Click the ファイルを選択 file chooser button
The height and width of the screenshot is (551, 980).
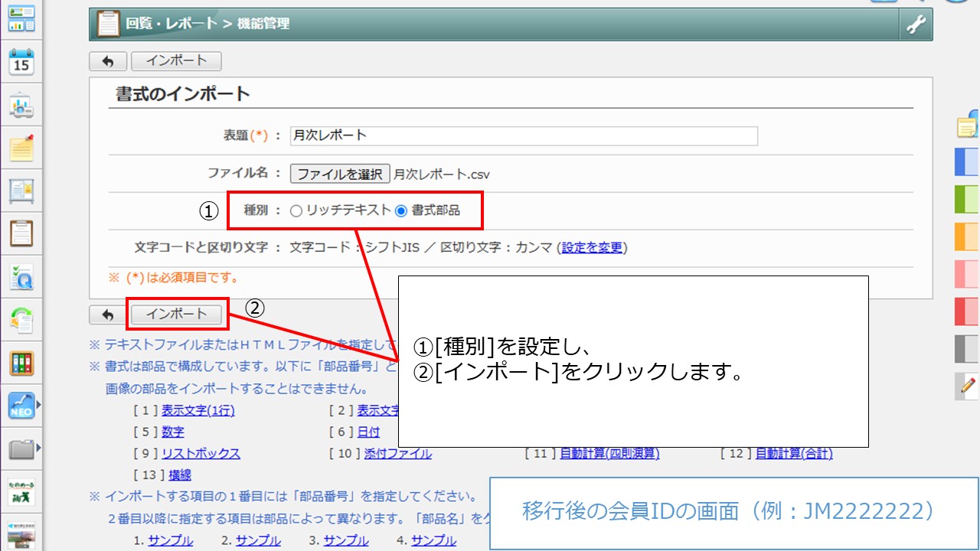click(339, 174)
